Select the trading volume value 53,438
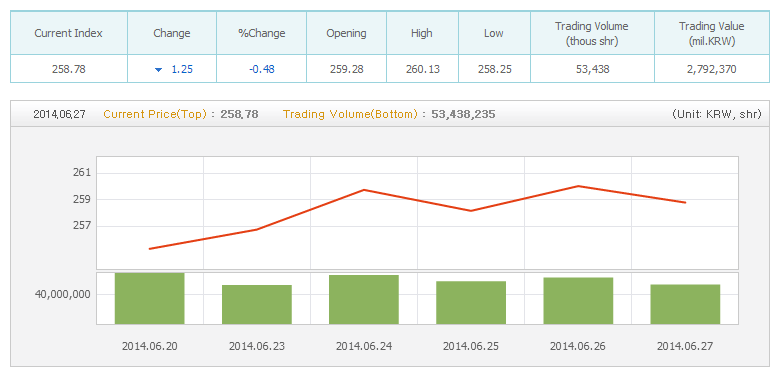Viewport: 778px width, 376px height. click(592, 69)
